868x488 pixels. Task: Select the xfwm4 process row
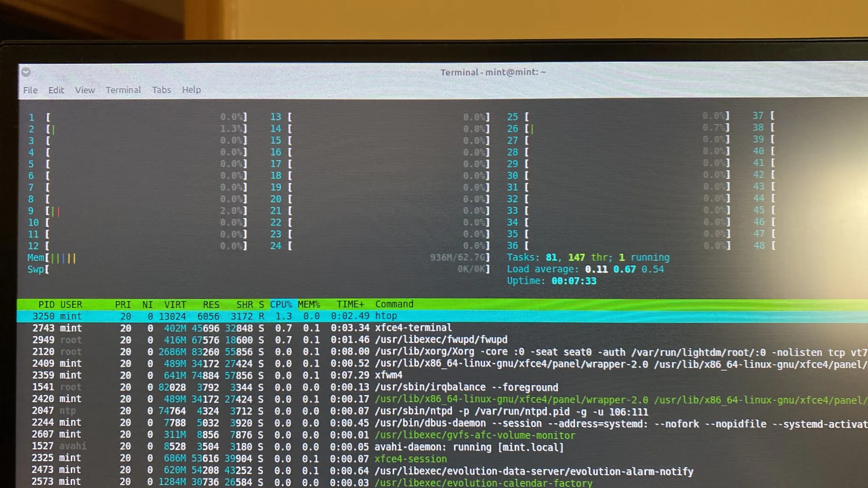coord(388,375)
